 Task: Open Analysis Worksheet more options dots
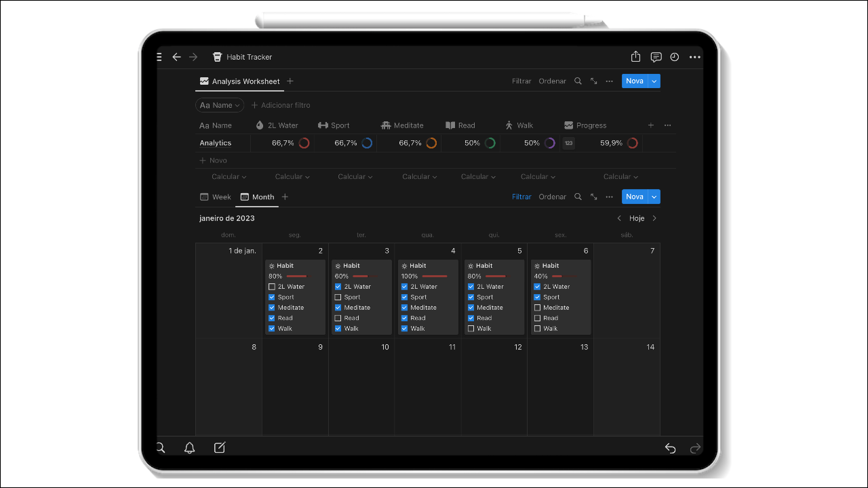click(x=609, y=81)
